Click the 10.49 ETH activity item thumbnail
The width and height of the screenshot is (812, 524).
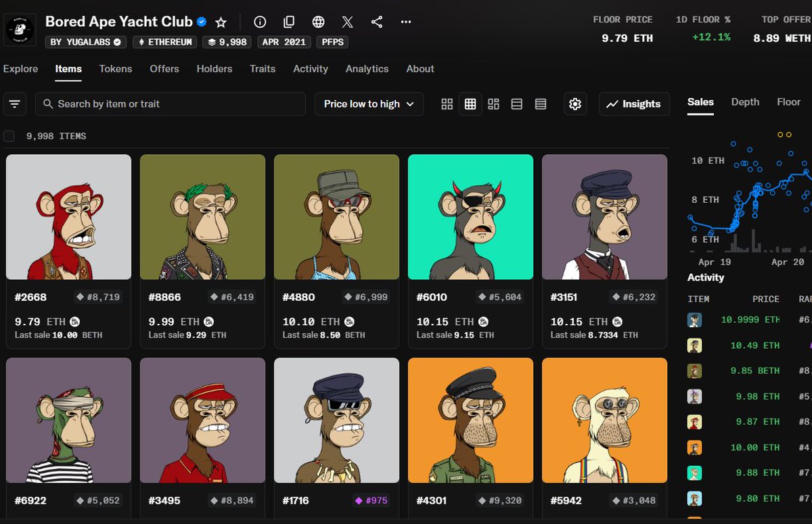click(695, 346)
